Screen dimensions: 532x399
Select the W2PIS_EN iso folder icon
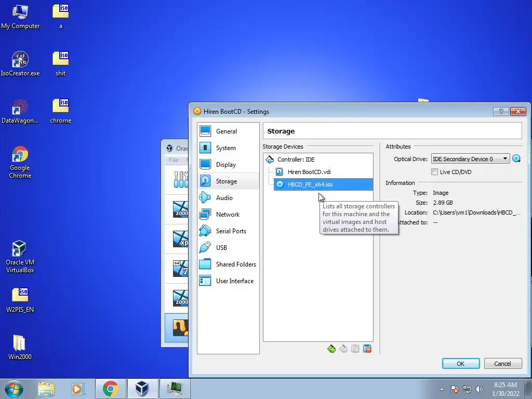20,300
